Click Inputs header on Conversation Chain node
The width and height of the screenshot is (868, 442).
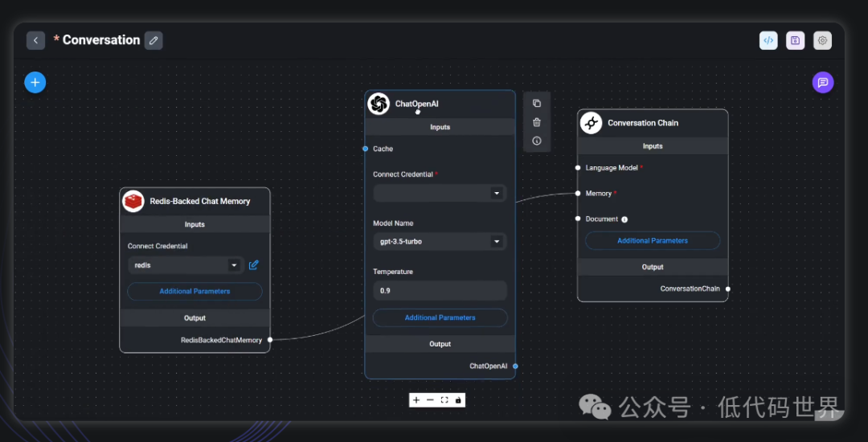(653, 146)
